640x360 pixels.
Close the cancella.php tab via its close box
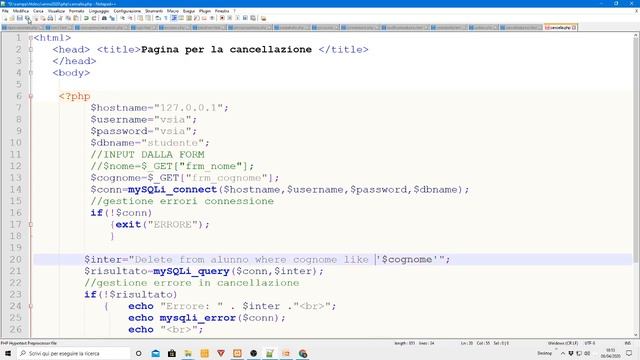click(574, 27)
